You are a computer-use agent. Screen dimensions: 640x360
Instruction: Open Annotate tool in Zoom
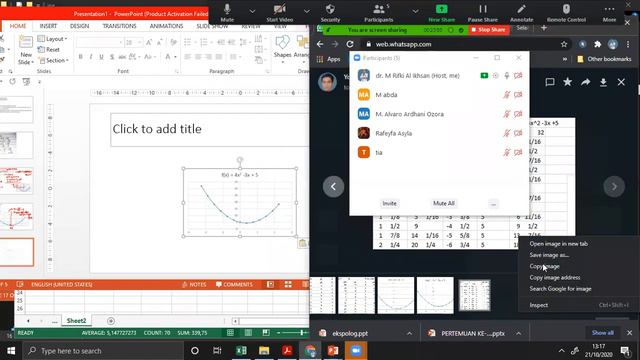pos(521,13)
